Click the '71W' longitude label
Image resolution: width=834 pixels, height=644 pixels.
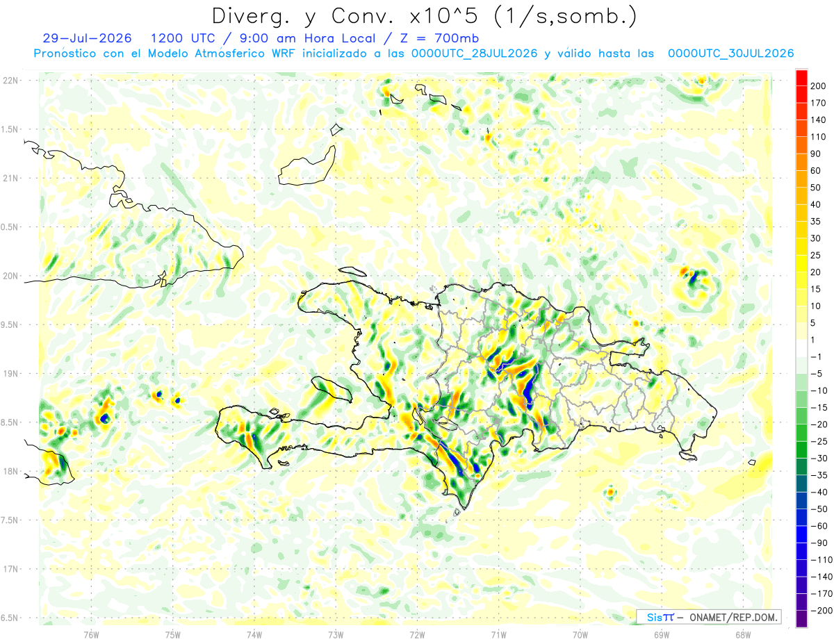pyautogui.click(x=498, y=634)
